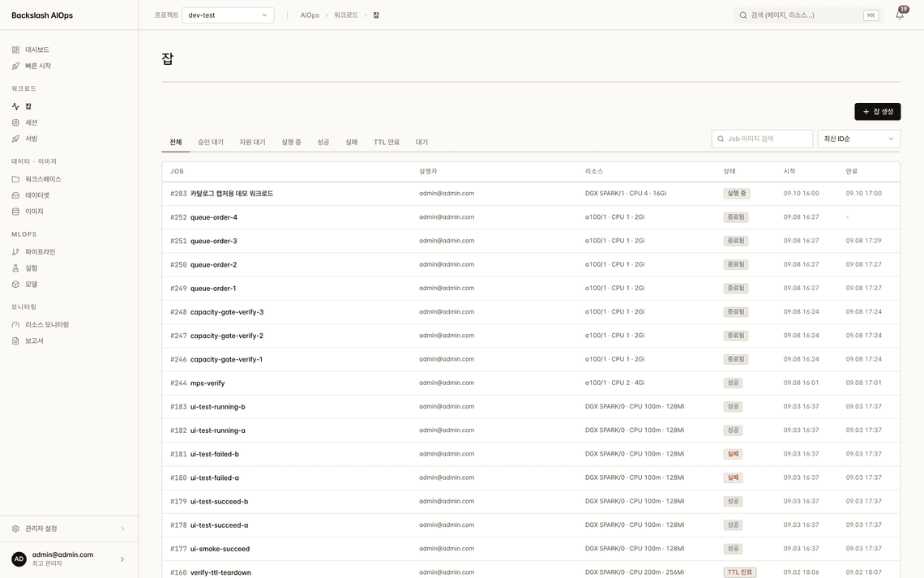Open the capacity-gate-verify-3 job row
Image resolution: width=924 pixels, height=578 pixels.
531,312
